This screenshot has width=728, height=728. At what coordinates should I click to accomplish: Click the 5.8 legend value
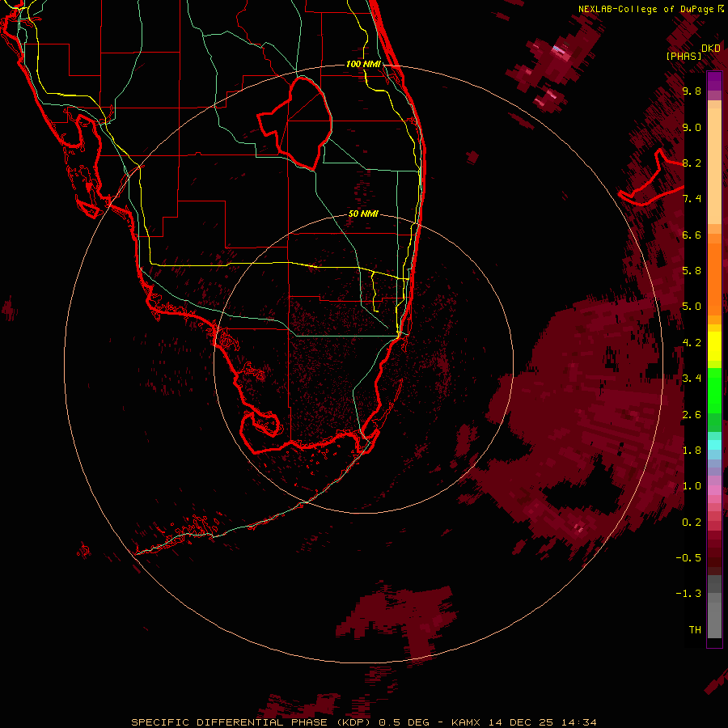point(692,271)
